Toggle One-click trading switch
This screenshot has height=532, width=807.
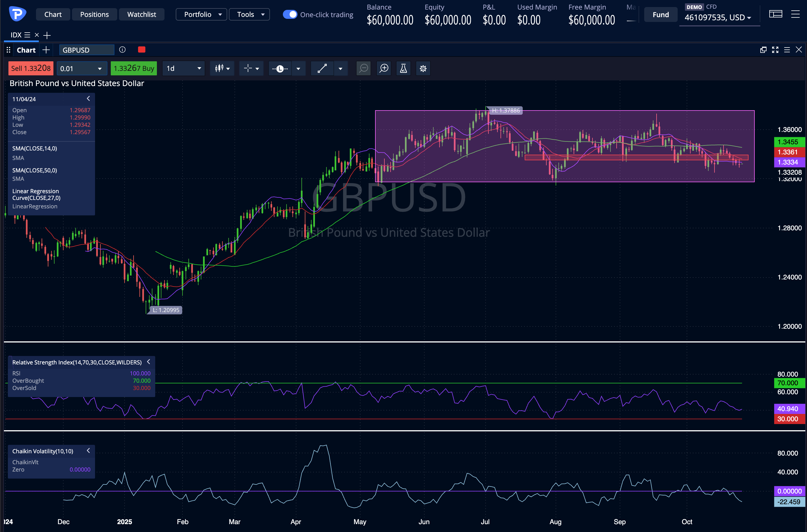(x=290, y=15)
